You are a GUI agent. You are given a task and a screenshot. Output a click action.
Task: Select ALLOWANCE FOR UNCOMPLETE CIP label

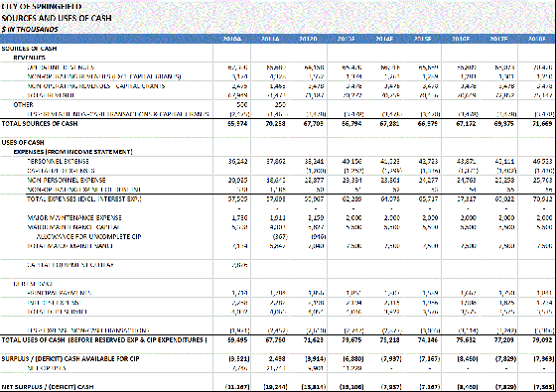point(88,237)
